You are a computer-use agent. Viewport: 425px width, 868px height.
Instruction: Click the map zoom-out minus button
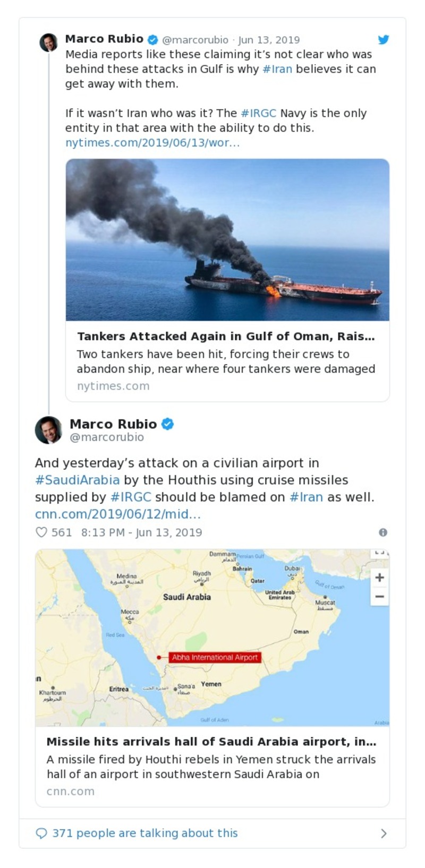pyautogui.click(x=379, y=597)
